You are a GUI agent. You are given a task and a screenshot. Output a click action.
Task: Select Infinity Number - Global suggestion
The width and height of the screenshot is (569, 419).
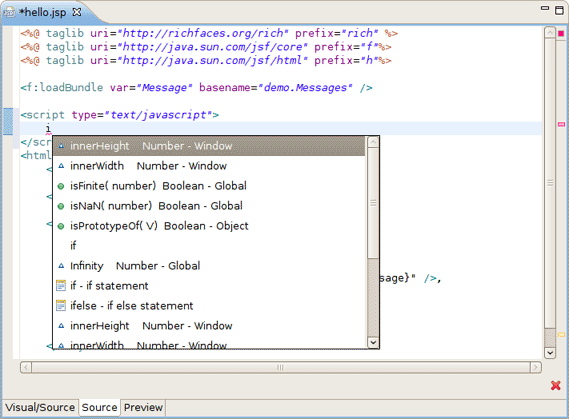click(209, 266)
